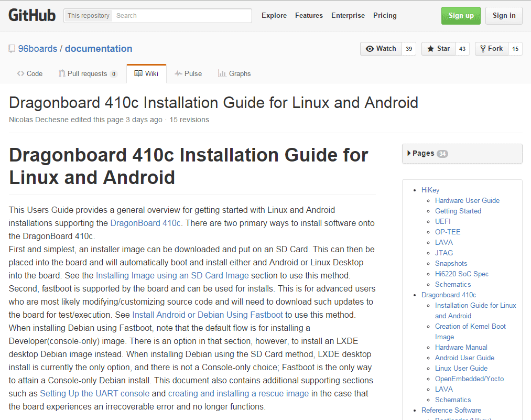Open the Code tab
This screenshot has width=531, height=420.
click(x=30, y=73)
